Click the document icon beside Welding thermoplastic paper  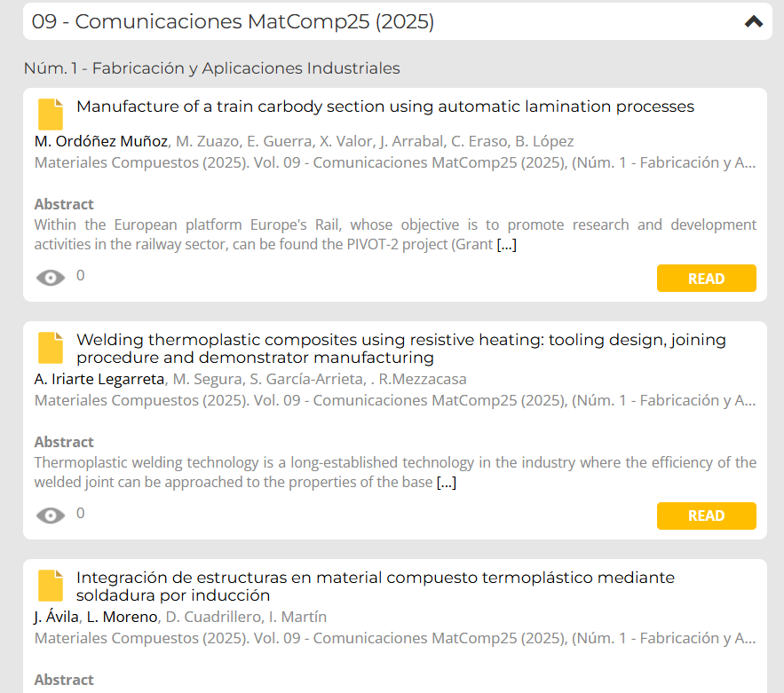[51, 348]
